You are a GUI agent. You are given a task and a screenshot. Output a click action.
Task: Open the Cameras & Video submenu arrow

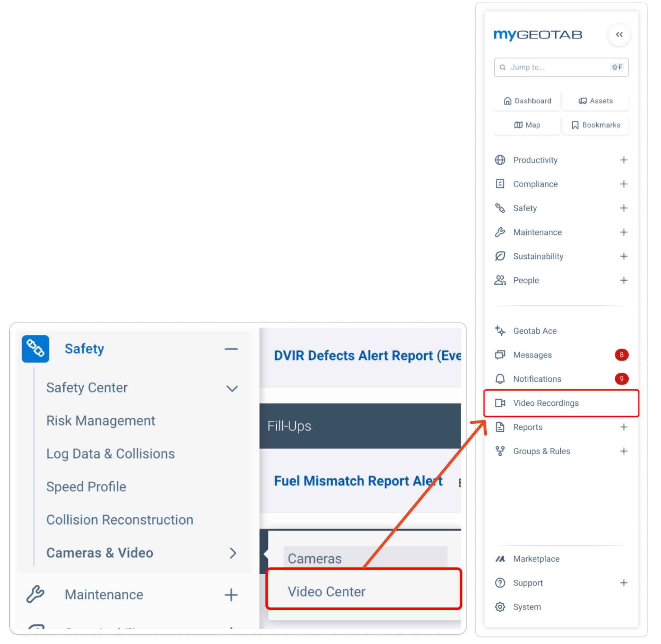click(x=233, y=553)
